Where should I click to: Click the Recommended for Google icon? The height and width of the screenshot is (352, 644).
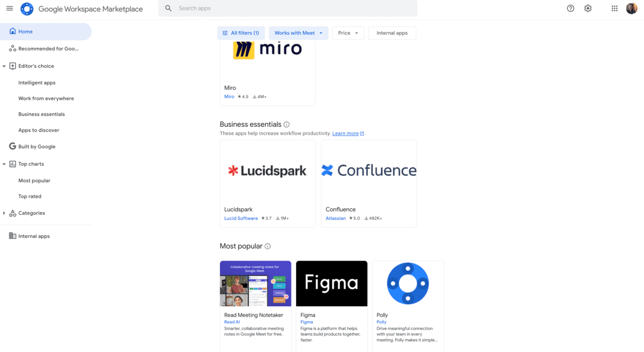(12, 49)
